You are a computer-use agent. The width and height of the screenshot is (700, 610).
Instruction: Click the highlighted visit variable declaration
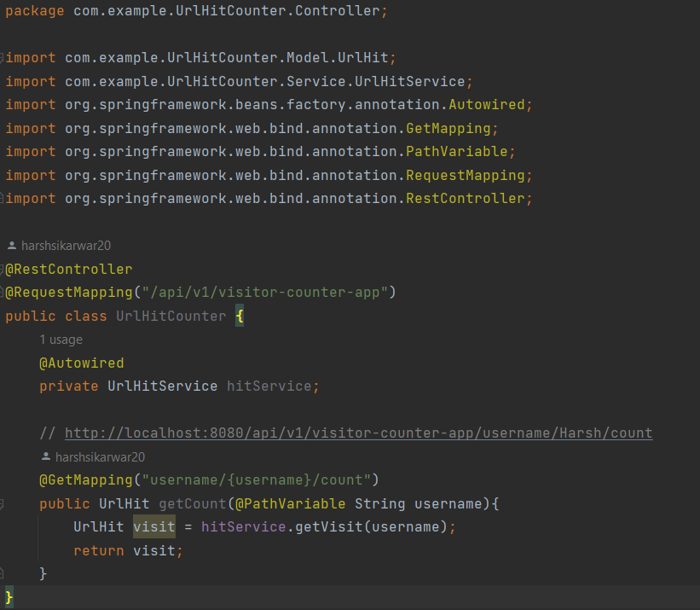coord(154,527)
